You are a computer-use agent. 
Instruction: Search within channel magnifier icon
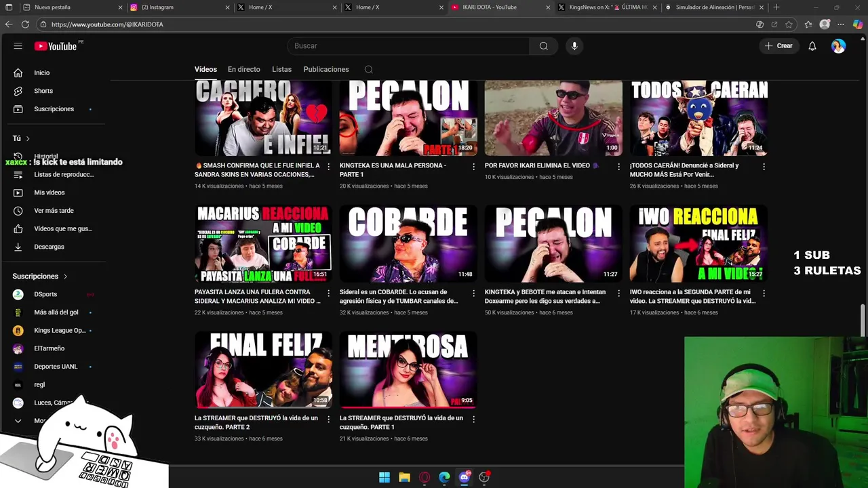pyautogui.click(x=368, y=69)
